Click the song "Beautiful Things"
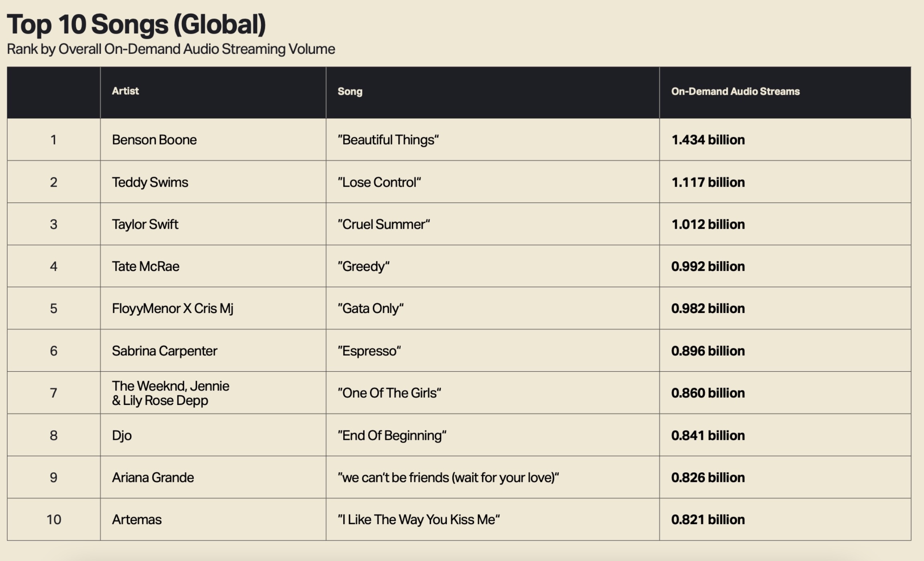 point(388,140)
